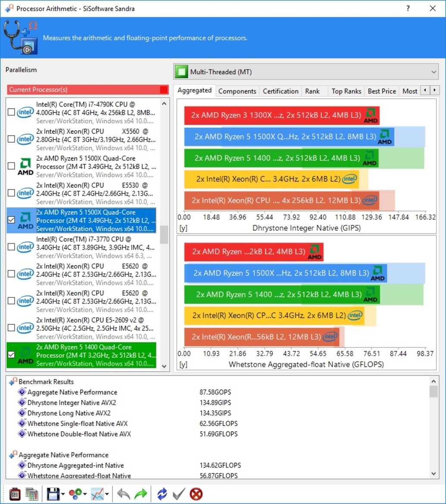The width and height of the screenshot is (446, 504).
Task: Click the gray checkmark OK icon
Action: 179,494
